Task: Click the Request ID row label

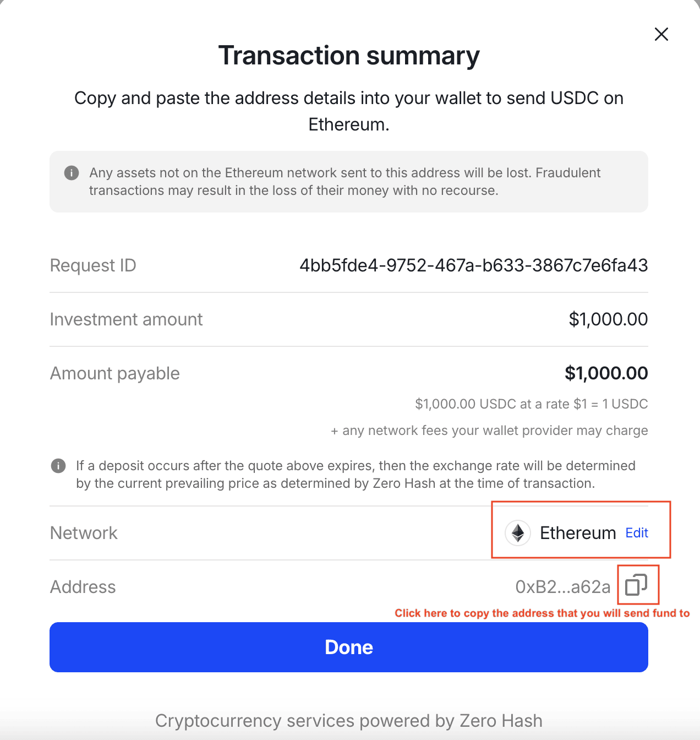Action: tap(93, 265)
